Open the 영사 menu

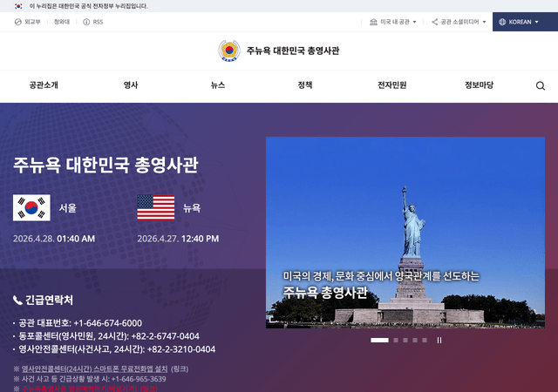pos(131,85)
